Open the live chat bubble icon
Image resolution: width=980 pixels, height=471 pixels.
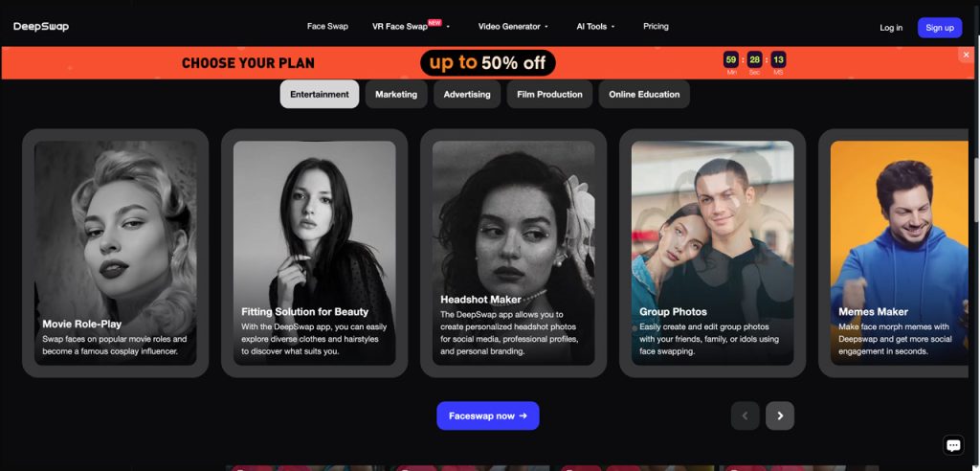[x=953, y=445]
